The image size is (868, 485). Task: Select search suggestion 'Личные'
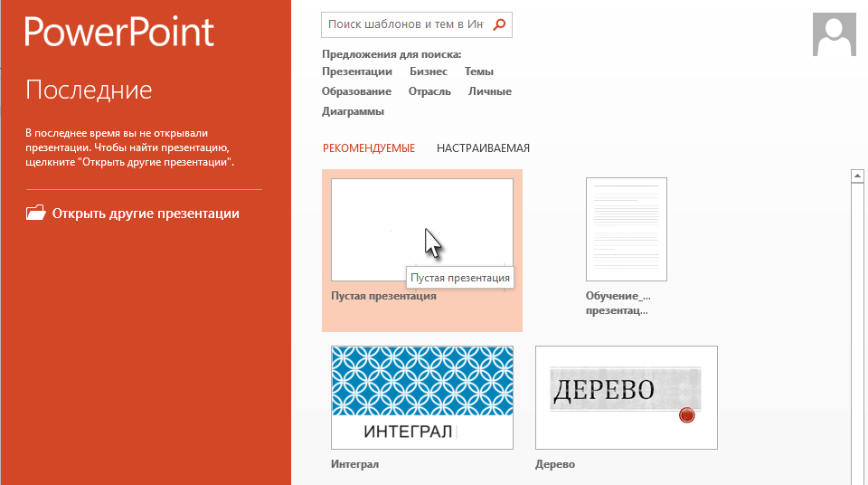click(x=490, y=91)
